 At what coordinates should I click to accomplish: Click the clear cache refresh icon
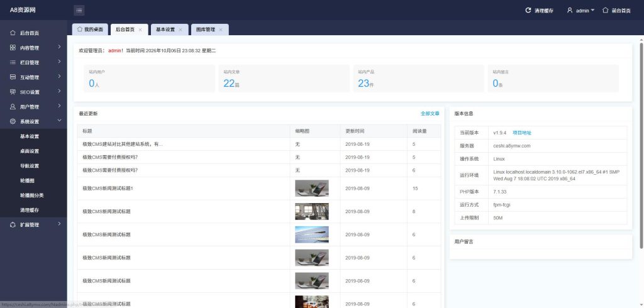pos(528,10)
